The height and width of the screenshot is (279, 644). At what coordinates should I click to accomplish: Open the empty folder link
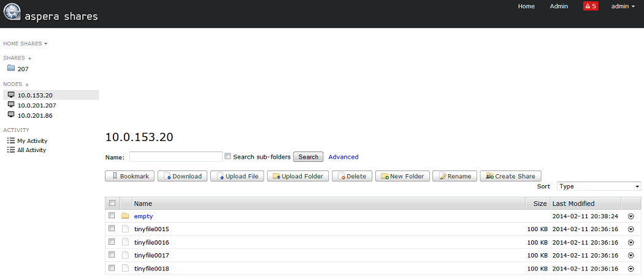[x=144, y=216]
